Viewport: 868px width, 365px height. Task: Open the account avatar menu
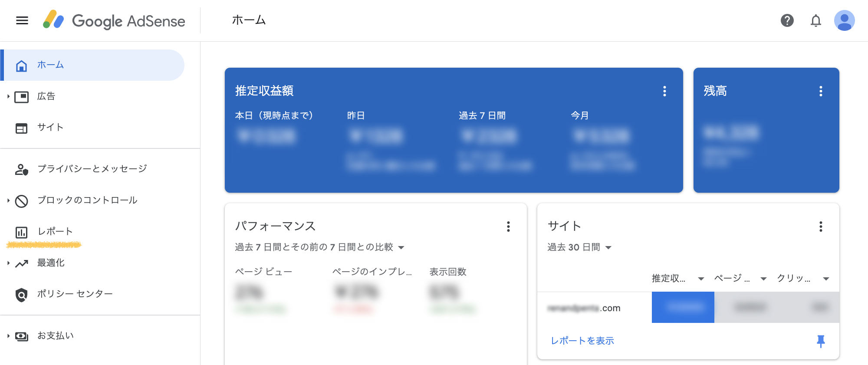point(844,20)
